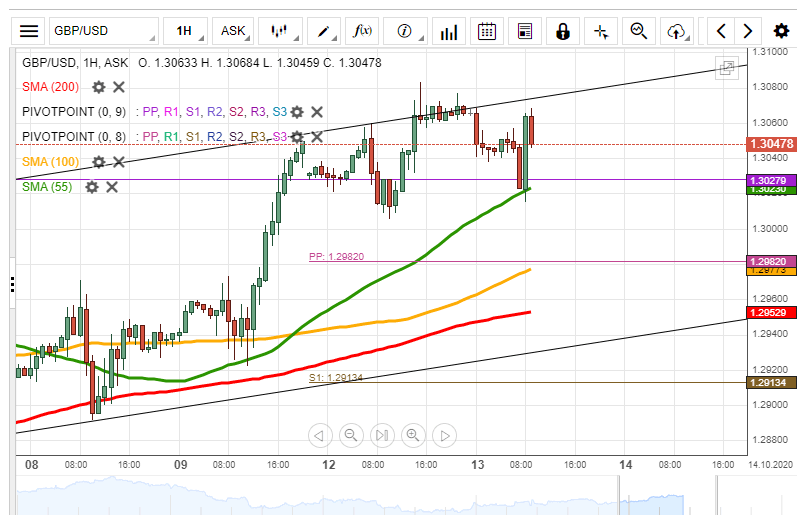
Task: Remove the SMA (55) indicator
Action: click(112, 187)
